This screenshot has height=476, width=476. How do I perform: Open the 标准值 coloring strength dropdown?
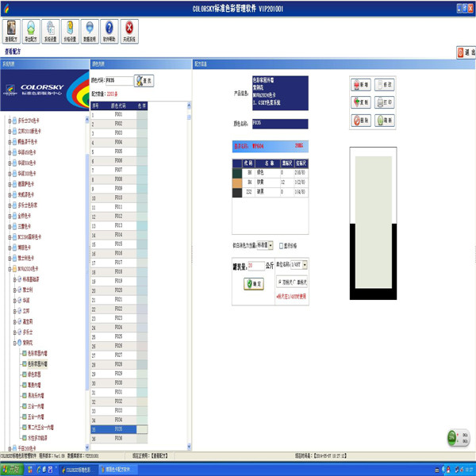271,246
